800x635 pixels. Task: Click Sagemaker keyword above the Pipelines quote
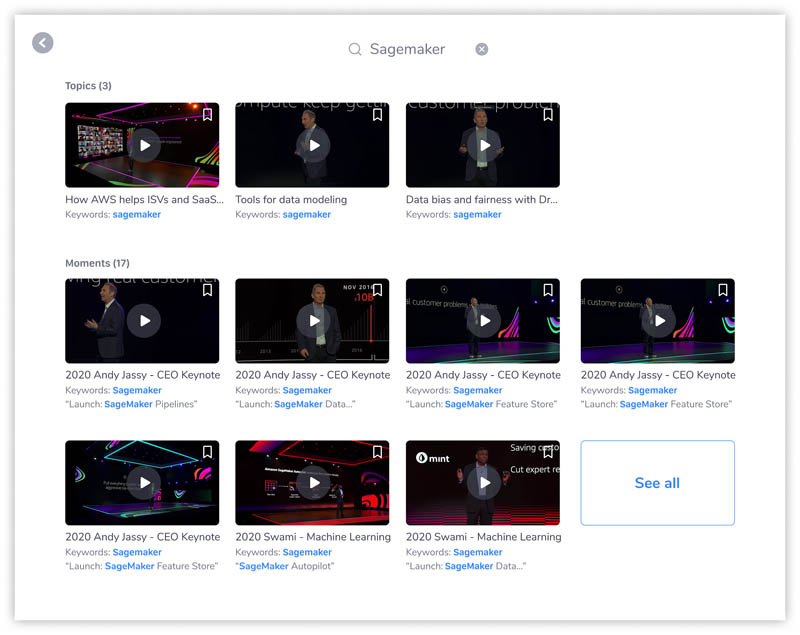click(x=137, y=390)
